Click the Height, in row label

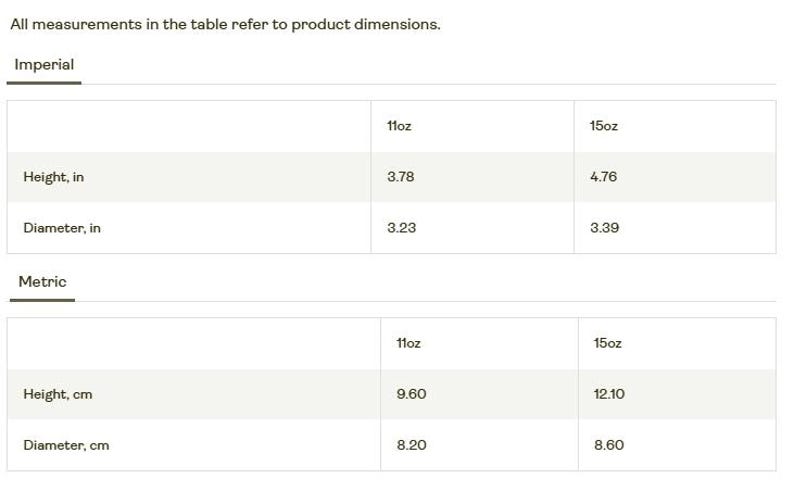click(x=54, y=177)
